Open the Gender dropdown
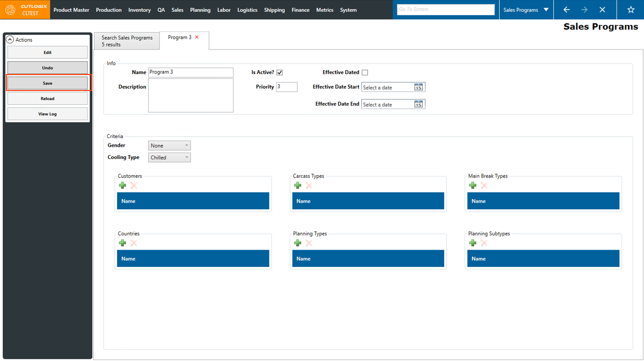 tap(169, 146)
